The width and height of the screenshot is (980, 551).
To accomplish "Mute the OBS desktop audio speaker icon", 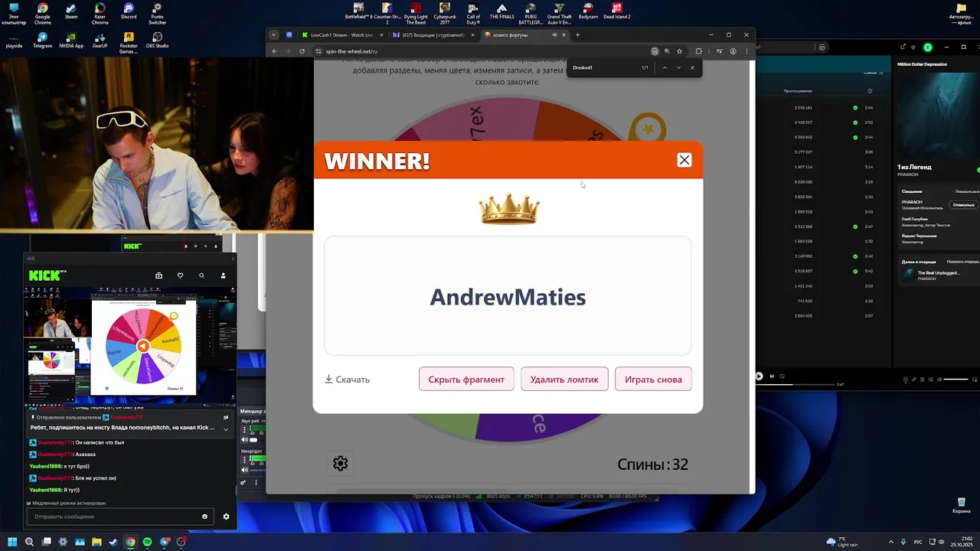I will 245,440.
